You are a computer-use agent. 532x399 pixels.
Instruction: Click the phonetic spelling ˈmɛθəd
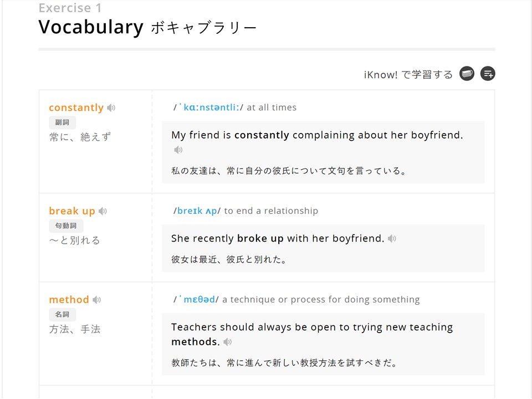coord(197,300)
